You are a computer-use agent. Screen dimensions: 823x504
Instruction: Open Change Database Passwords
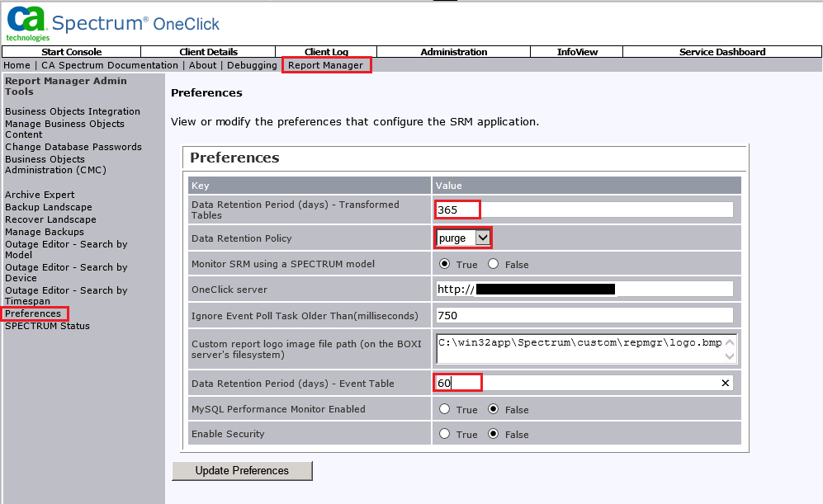point(73,147)
